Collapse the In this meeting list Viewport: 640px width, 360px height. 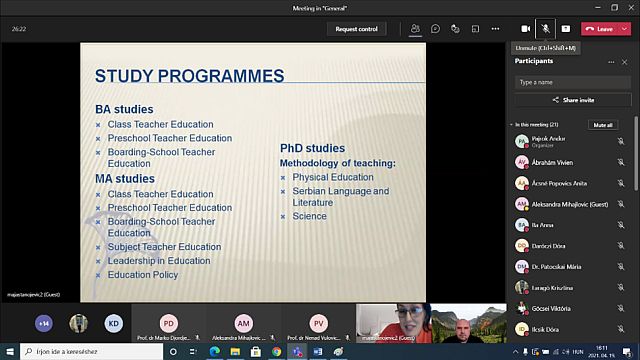(x=511, y=124)
